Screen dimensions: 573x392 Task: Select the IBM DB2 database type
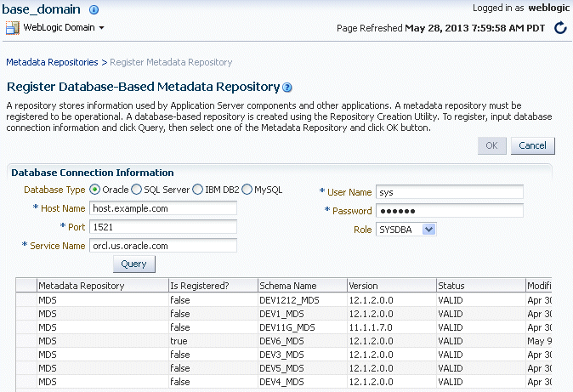pos(198,190)
